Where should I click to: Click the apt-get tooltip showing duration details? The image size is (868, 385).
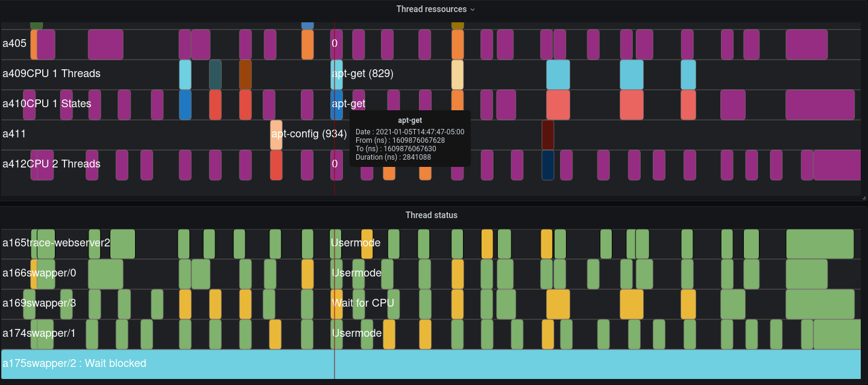(x=410, y=139)
